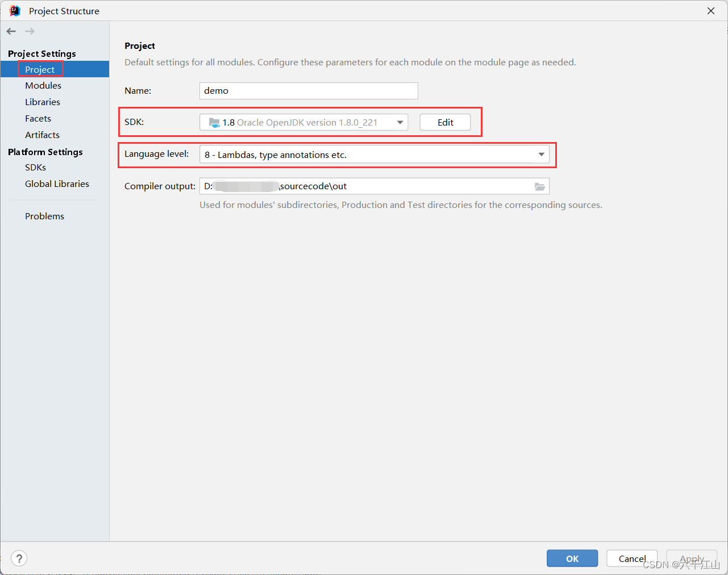Close the Project Structure dialog
This screenshot has width=728, height=575.
click(x=711, y=11)
